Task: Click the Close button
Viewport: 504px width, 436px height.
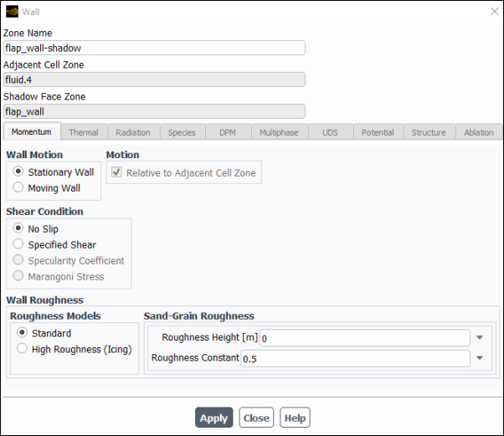Action: (256, 418)
